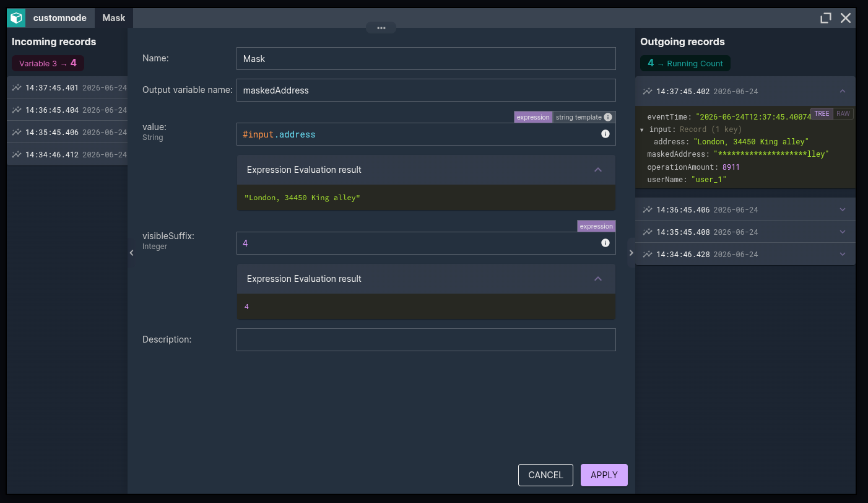Image resolution: width=868 pixels, height=503 pixels.
Task: Select the Mask tab
Action: pyautogui.click(x=114, y=18)
